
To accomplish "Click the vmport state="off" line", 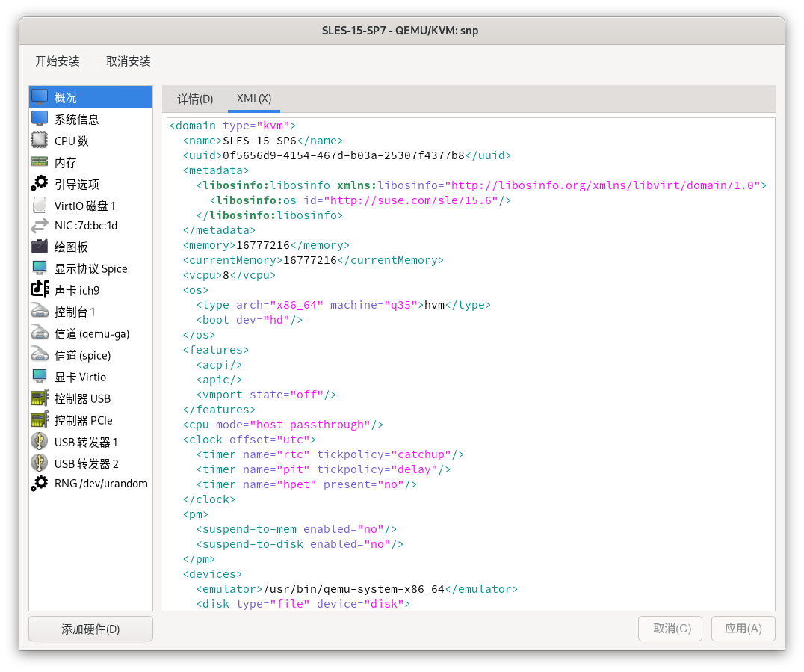I will click(x=266, y=395).
